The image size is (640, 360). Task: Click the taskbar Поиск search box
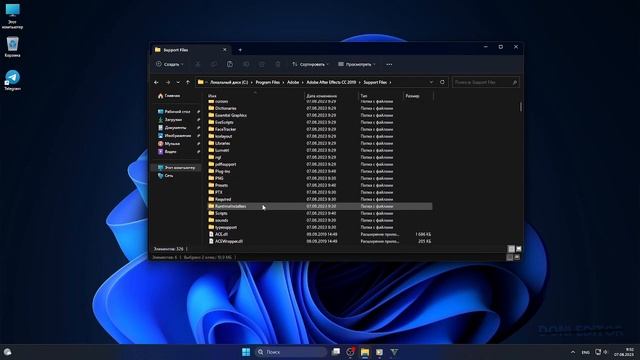(x=291, y=352)
